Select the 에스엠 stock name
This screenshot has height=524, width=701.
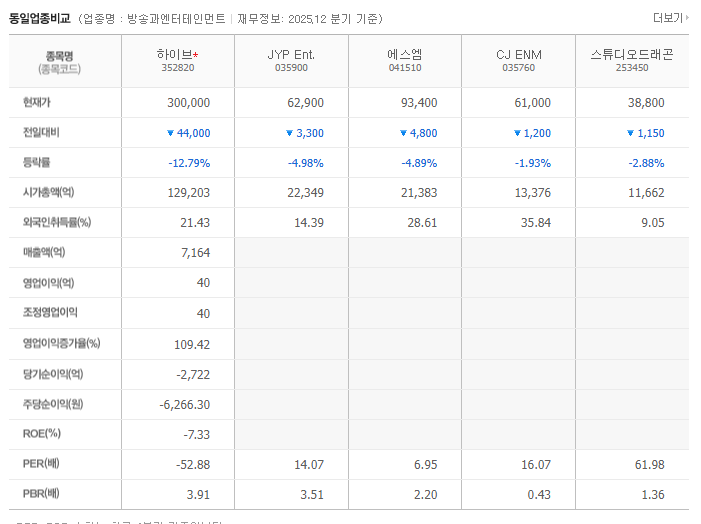pos(404,55)
